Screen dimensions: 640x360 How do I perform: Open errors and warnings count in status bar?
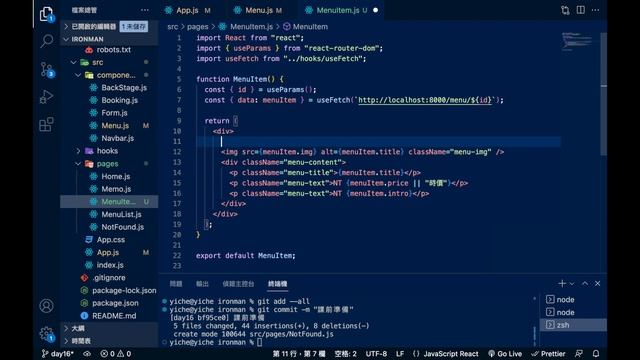point(116,354)
